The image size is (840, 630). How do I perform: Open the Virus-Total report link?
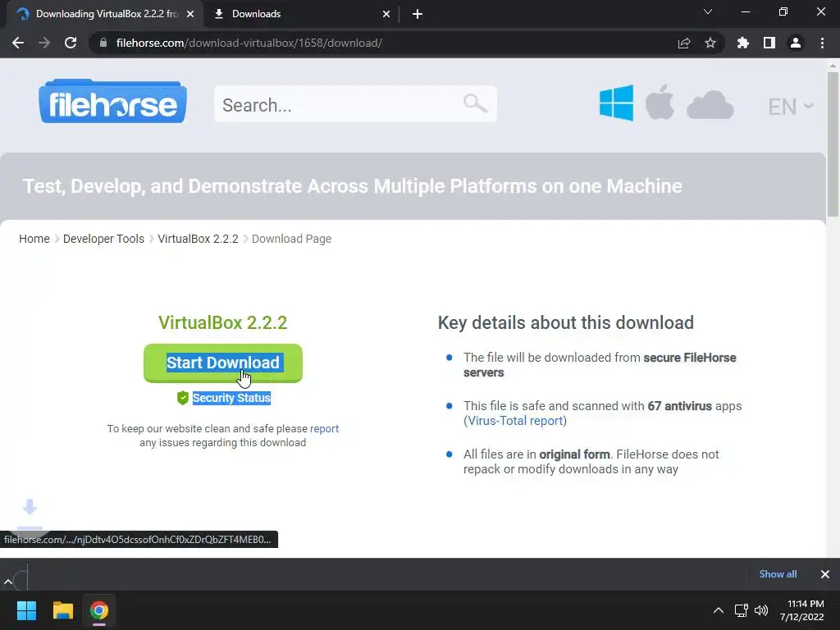tap(515, 421)
